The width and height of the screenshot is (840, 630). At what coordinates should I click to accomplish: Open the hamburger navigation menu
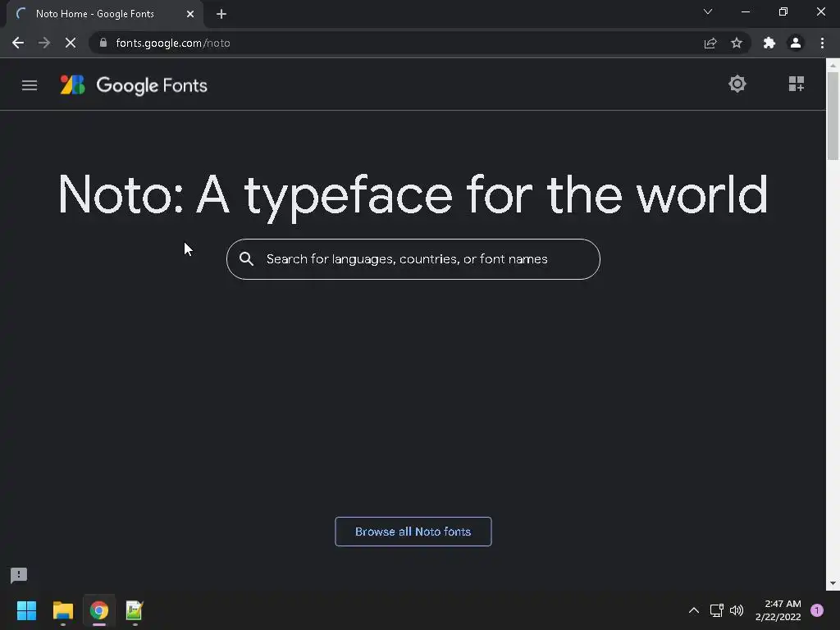(x=30, y=85)
